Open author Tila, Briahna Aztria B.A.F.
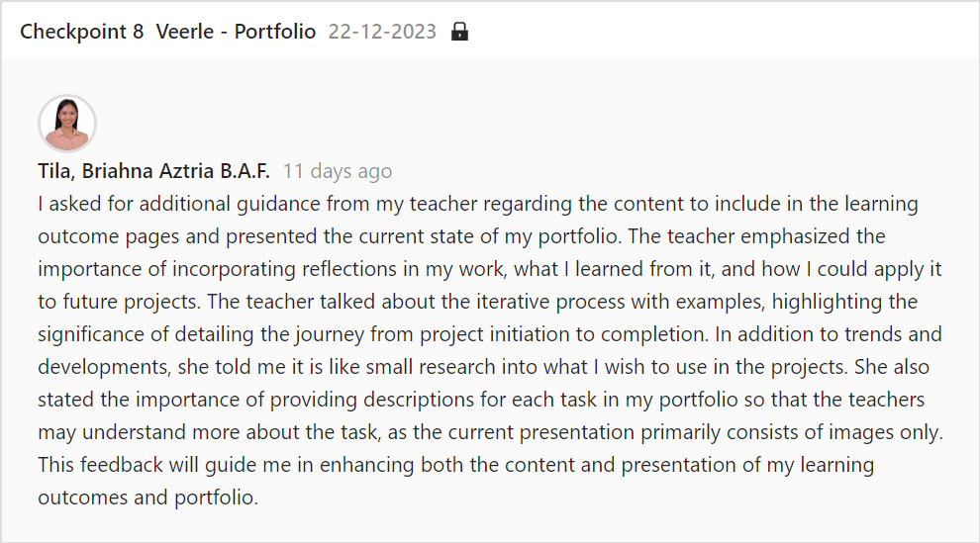Viewport: 980px width, 543px height. point(153,171)
